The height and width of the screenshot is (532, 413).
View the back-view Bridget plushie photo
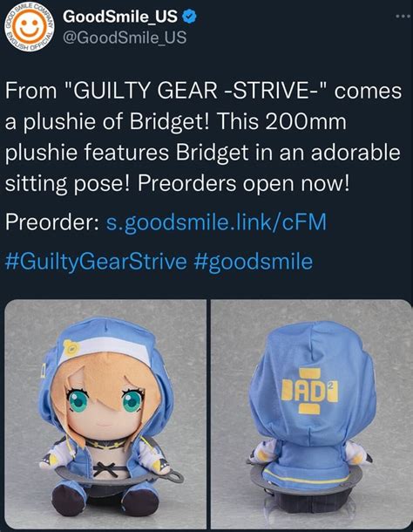pyautogui.click(x=311, y=414)
